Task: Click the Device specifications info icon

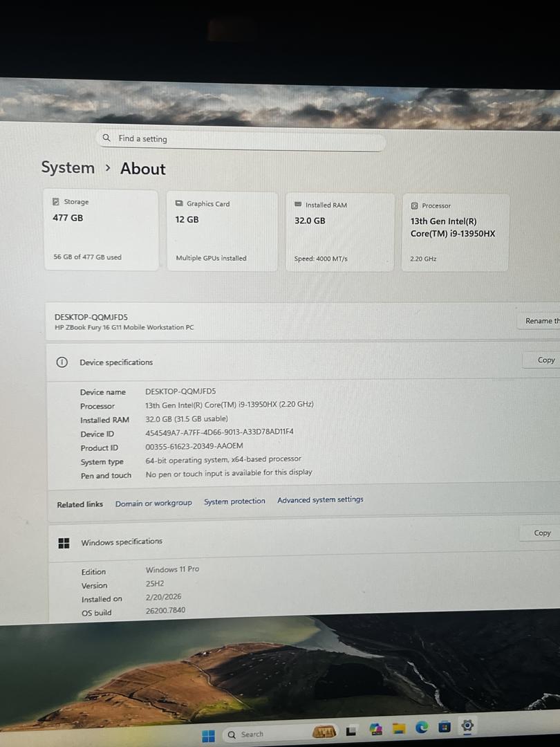Action: point(62,362)
